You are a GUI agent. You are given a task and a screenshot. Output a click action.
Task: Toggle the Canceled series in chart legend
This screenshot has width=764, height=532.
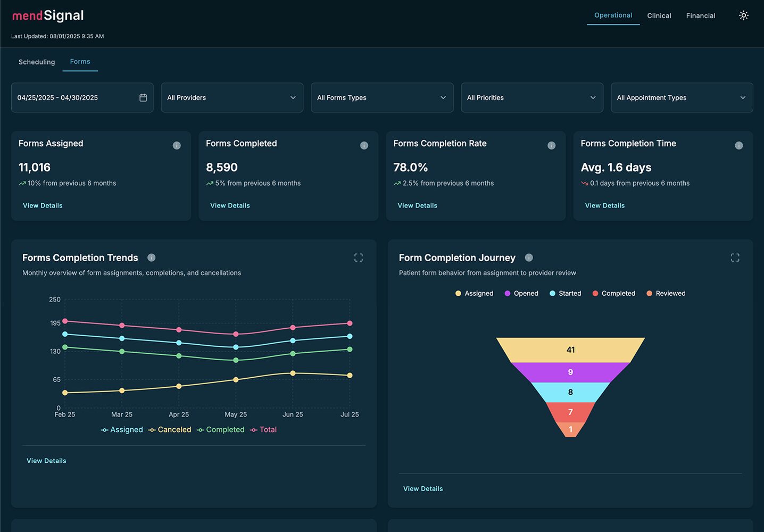pos(170,430)
